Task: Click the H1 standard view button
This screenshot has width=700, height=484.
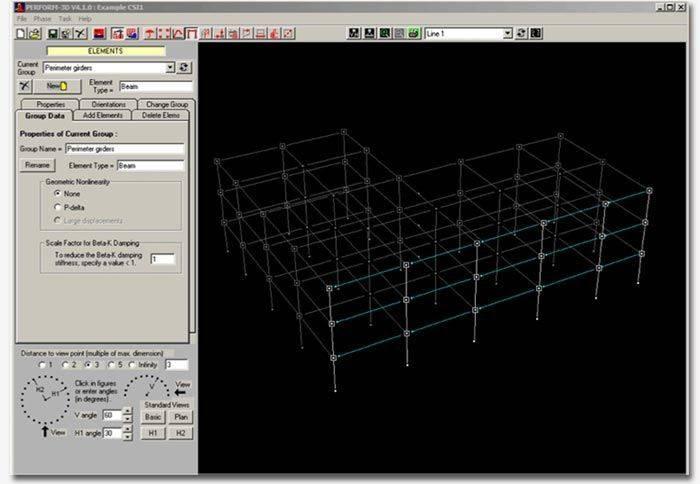Action: 153,433
